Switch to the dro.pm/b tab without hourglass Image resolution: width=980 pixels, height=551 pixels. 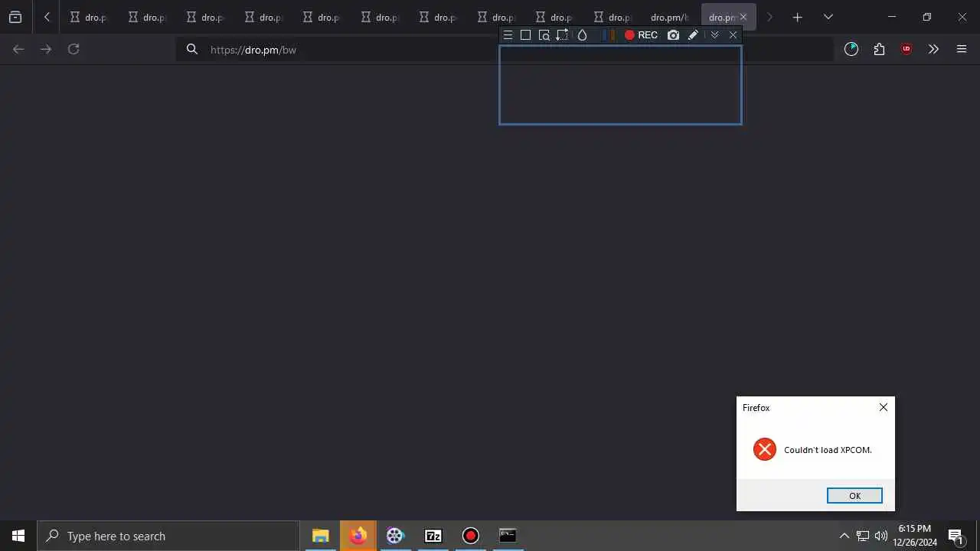pos(669,17)
